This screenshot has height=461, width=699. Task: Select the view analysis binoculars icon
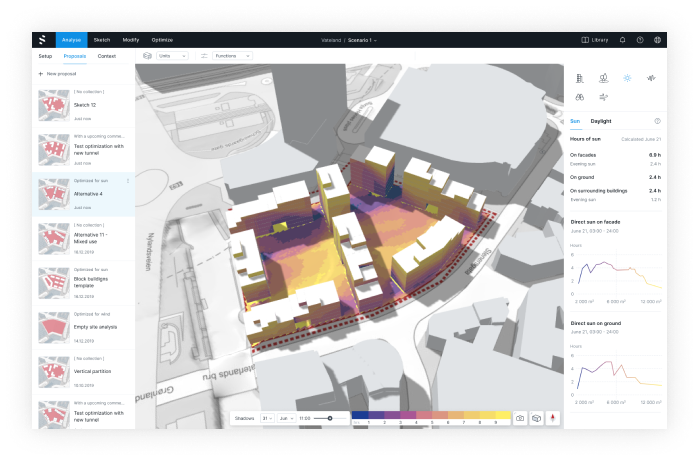(579, 97)
